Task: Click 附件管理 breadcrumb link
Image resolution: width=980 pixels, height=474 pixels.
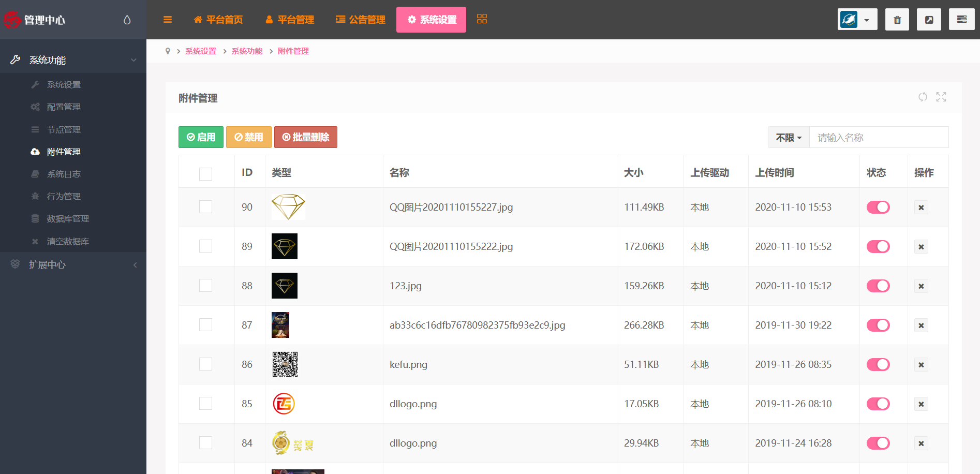Action: tap(293, 51)
